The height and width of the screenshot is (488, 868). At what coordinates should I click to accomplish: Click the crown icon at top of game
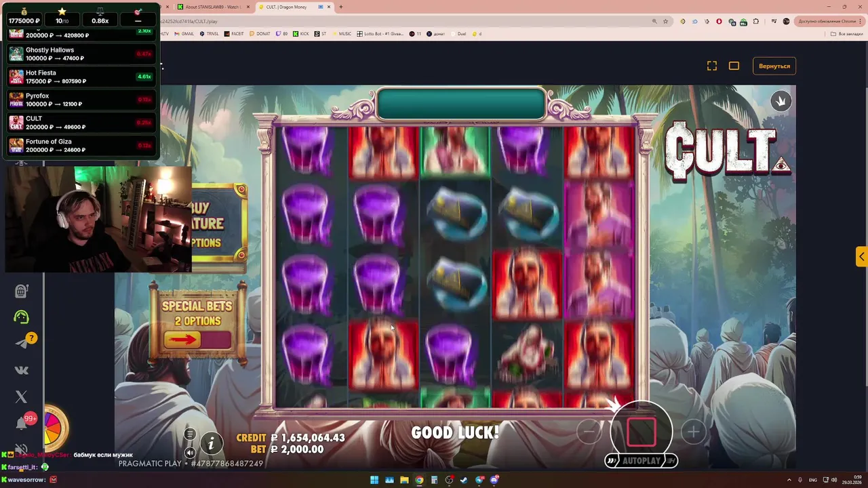[x=781, y=101]
